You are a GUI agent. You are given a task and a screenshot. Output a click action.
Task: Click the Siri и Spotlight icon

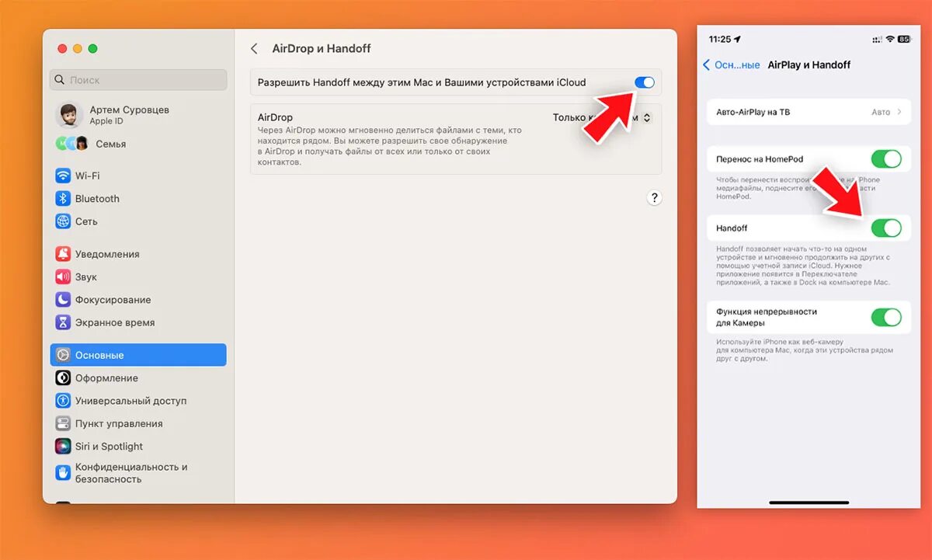coord(63,447)
